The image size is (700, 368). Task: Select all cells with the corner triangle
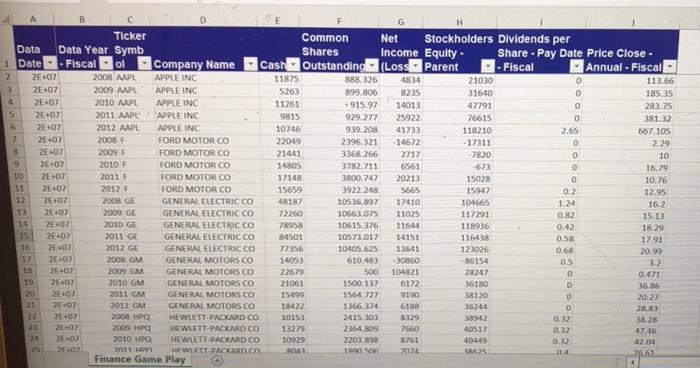coord(6,20)
